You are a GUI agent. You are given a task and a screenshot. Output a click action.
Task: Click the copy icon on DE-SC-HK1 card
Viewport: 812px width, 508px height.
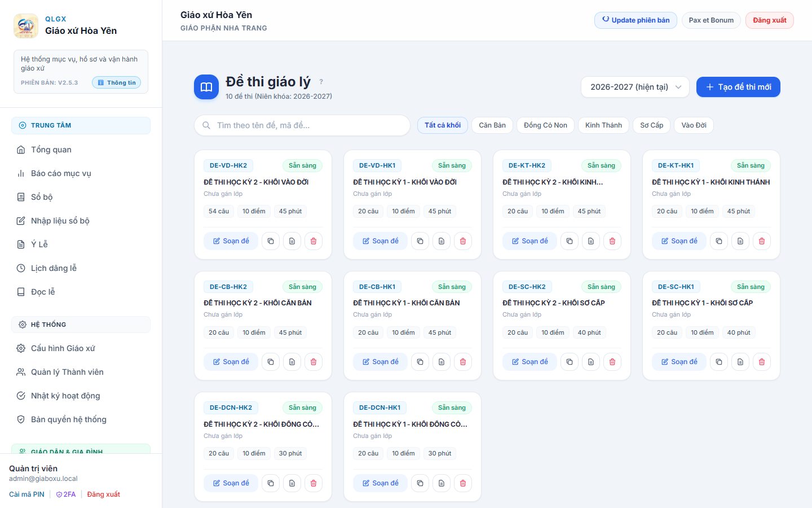719,362
